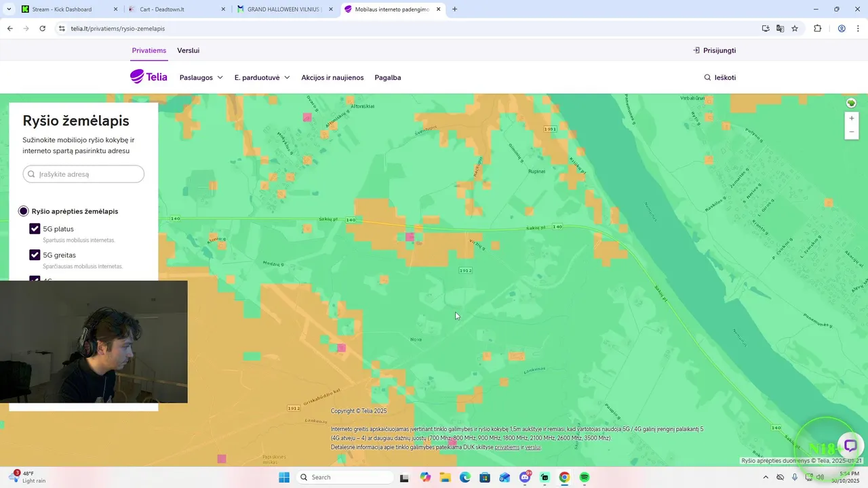This screenshot has width=868, height=488.
Task: Click Chrome icon in the taskbar
Action: pyautogui.click(x=564, y=477)
